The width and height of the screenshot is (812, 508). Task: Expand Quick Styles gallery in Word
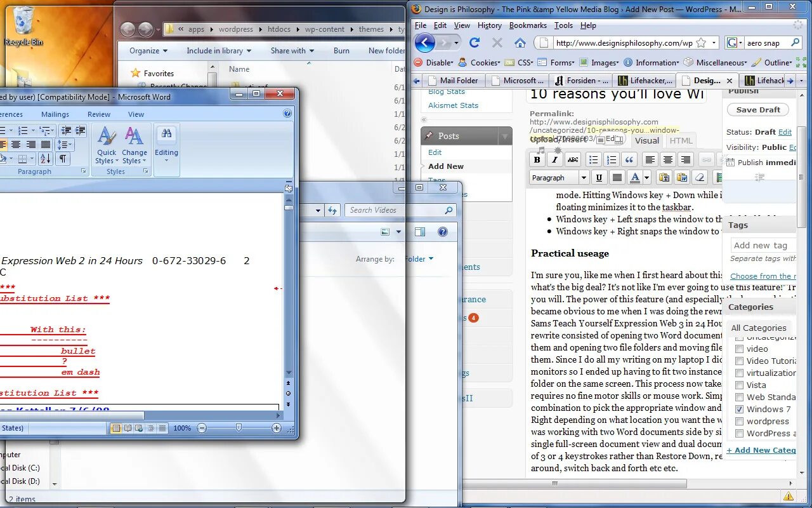[x=106, y=145]
